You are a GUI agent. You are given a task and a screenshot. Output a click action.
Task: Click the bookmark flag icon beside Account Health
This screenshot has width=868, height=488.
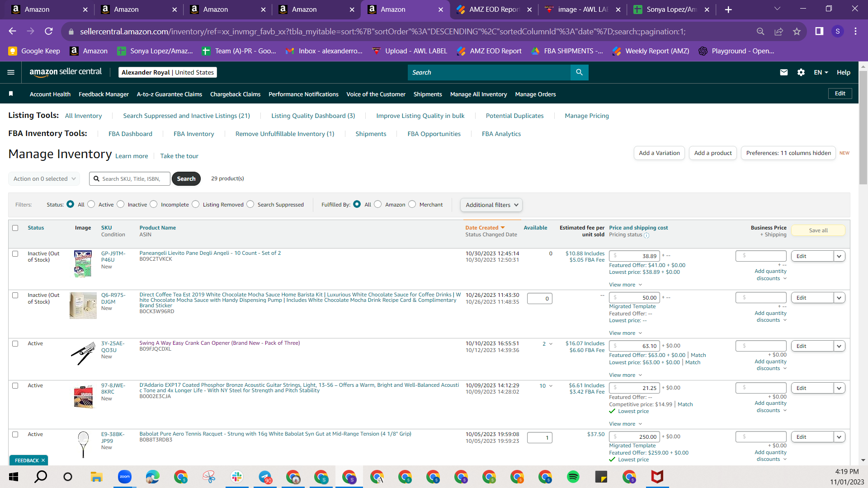pyautogui.click(x=11, y=94)
